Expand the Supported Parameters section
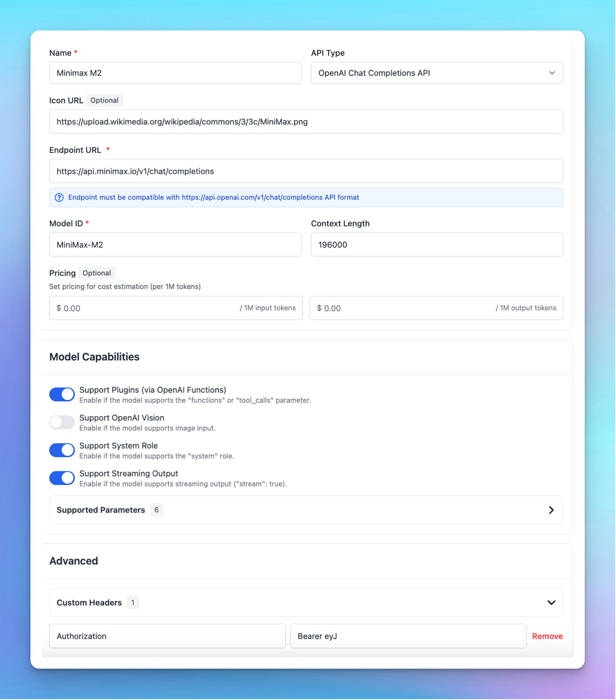Viewport: 616px width, 700px height. click(306, 510)
